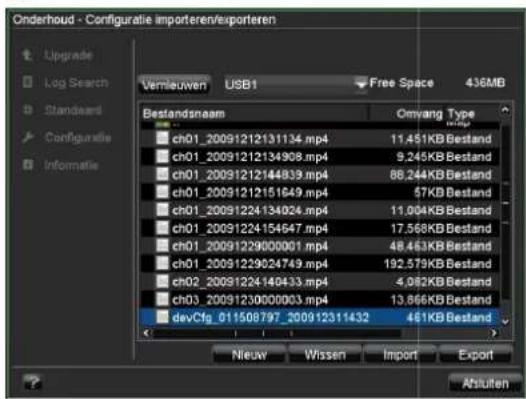Image resolution: width=526 pixels, height=399 pixels.
Task: Select file ch03_20091230000003.mp4
Action: tap(319, 299)
